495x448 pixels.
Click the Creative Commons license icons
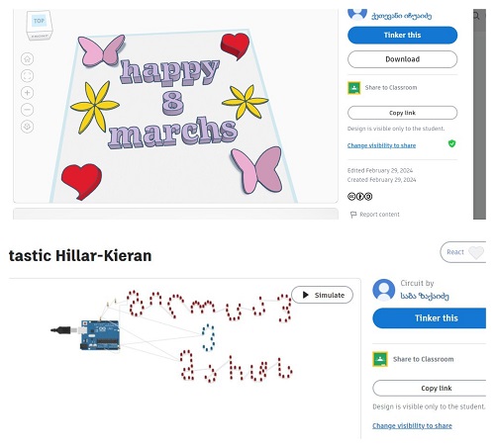coord(359,197)
